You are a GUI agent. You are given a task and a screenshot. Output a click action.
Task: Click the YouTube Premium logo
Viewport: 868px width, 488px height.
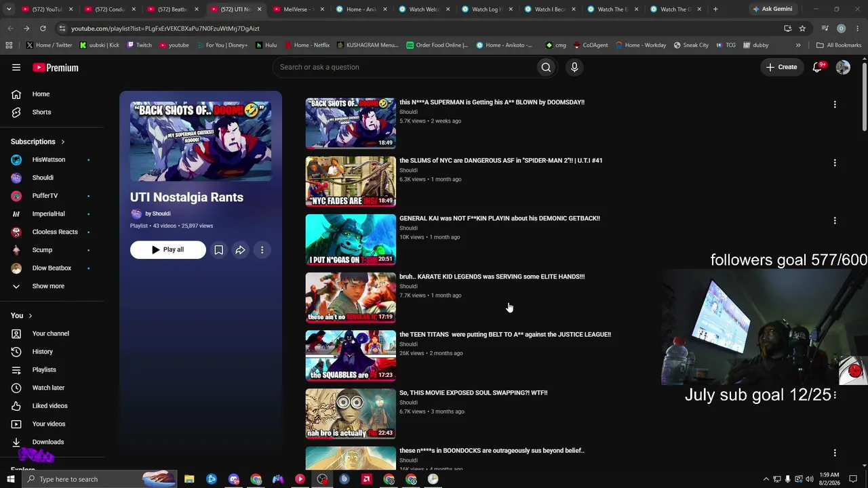56,67
